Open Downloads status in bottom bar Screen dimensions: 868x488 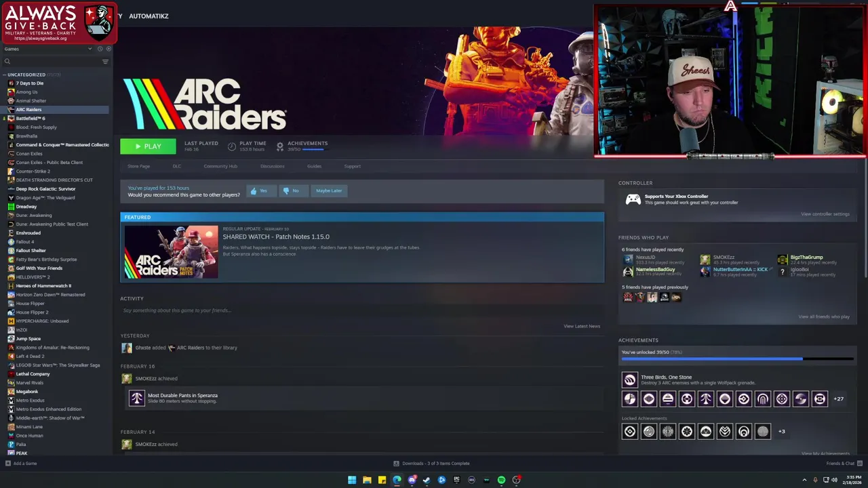pyautogui.click(x=432, y=464)
